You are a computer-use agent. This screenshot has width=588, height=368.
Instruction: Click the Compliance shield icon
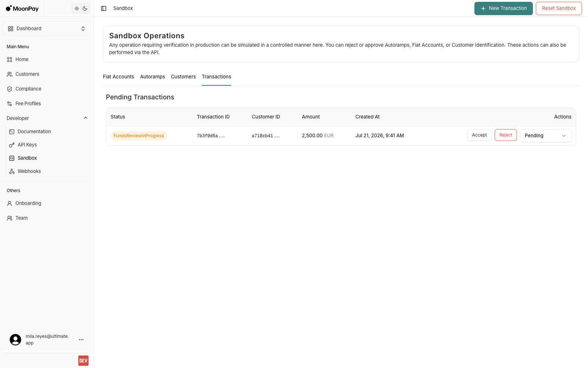tap(10, 89)
